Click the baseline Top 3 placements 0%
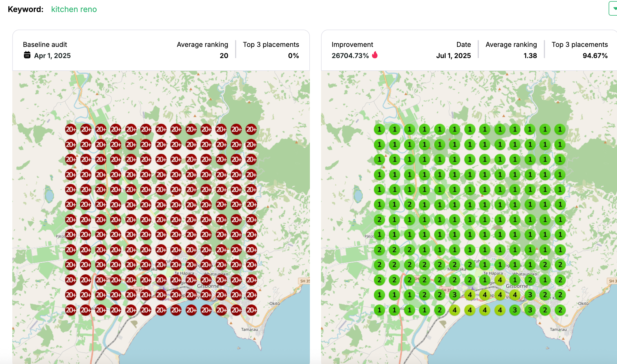The width and height of the screenshot is (617, 364). tap(293, 56)
